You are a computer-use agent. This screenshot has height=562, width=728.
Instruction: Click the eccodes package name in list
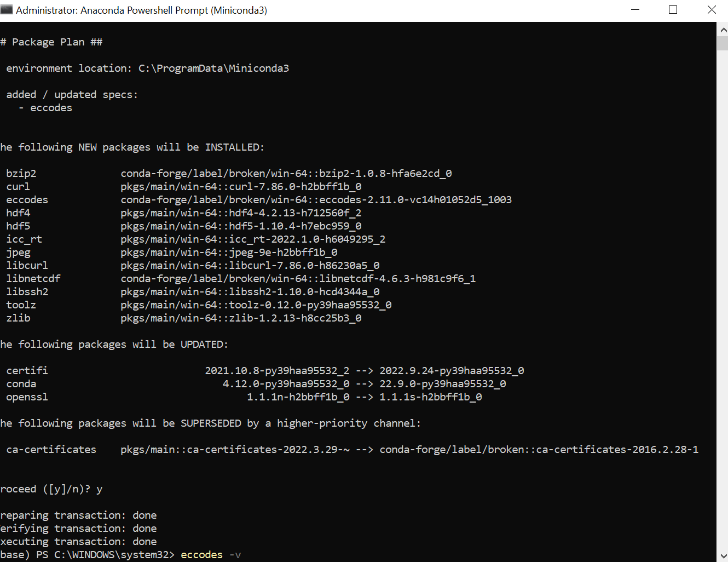27,200
